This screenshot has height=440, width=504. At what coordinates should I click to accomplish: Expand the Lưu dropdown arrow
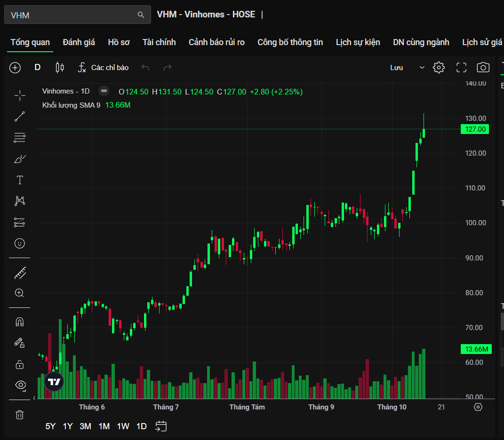point(422,68)
